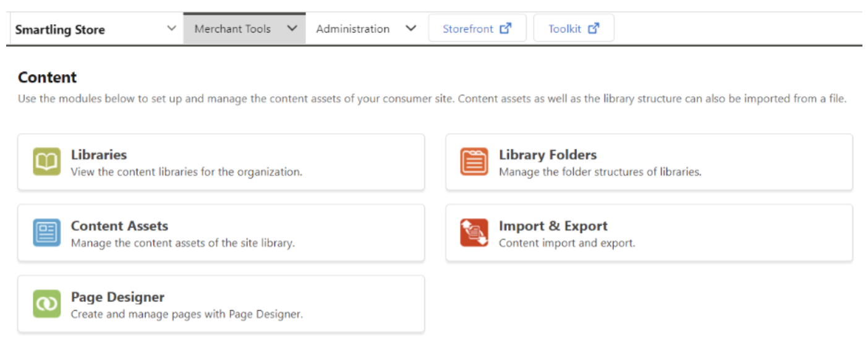Screen dimensions: 868x346
Task: Click the 'Use the modules below' intro text
Action: click(432, 99)
